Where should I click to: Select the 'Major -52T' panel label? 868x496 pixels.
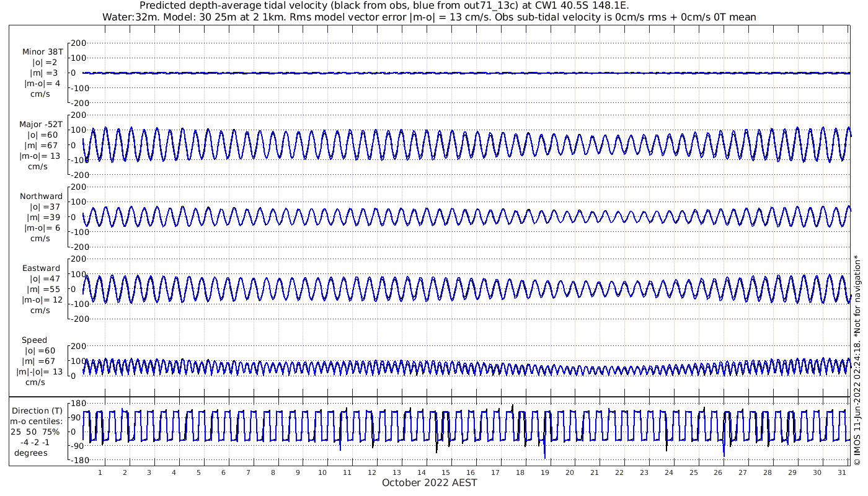[41, 124]
